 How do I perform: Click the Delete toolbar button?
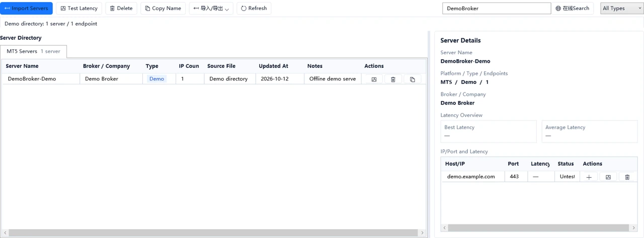pos(121,8)
